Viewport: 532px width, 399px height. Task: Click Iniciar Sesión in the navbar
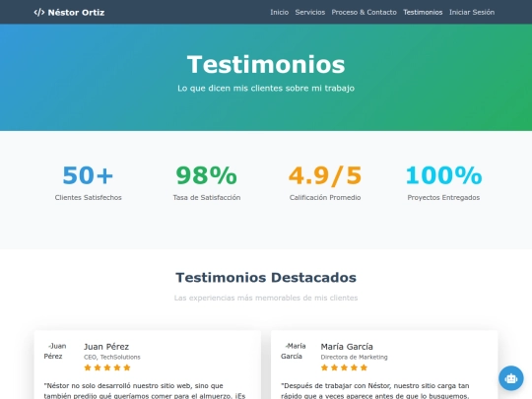coord(472,12)
